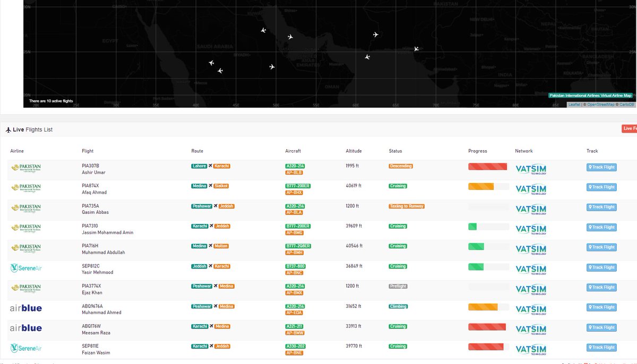The image size is (637, 364).
Task: Click the SereneAir logo for SEP812C
Action: click(26, 268)
